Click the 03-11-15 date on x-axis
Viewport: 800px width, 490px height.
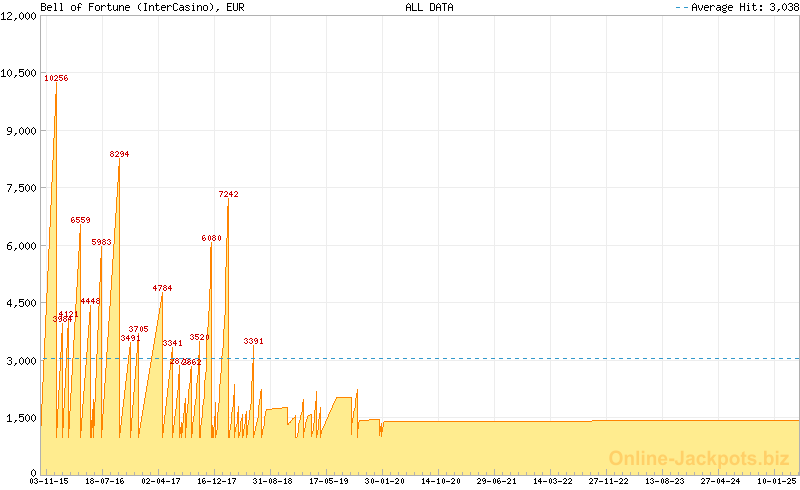point(49,481)
